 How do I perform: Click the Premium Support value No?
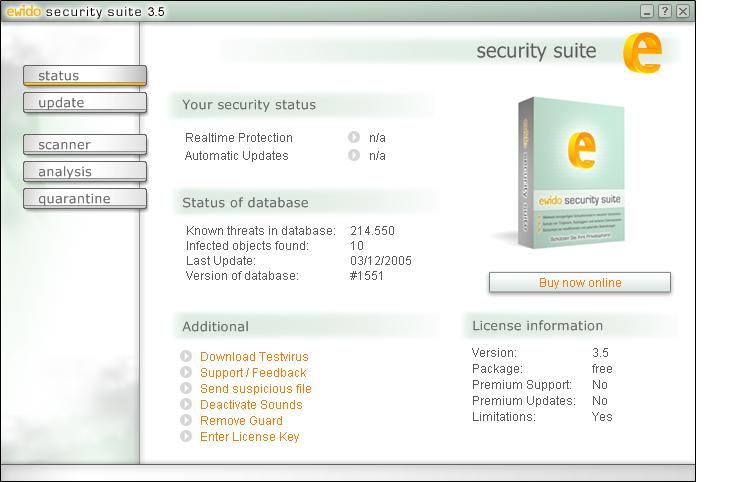(x=599, y=384)
